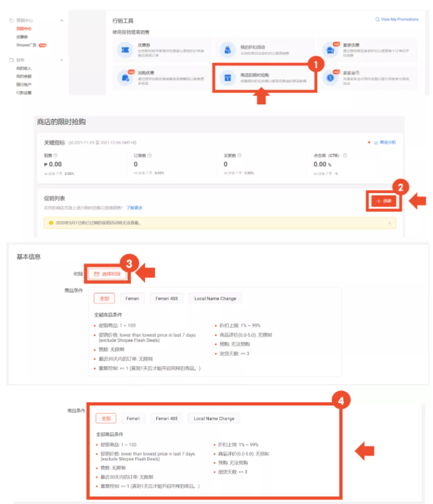Open 我的收入 in the sidebar
The image size is (433, 504).
pyautogui.click(x=24, y=68)
